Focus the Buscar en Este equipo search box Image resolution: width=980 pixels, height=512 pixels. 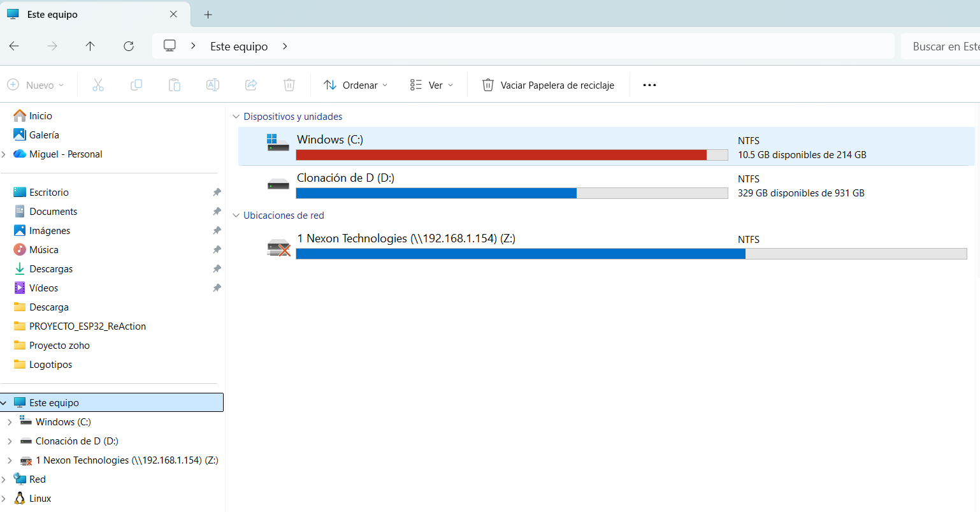tap(940, 46)
